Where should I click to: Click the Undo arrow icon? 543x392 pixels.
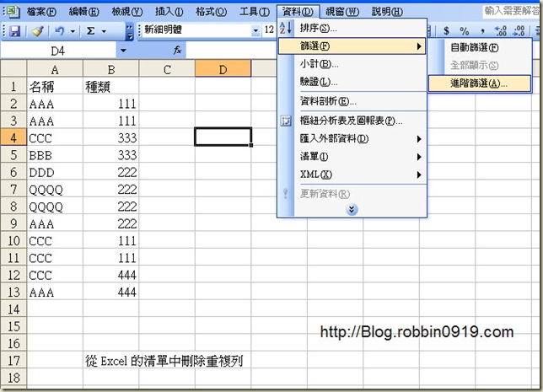[60, 31]
